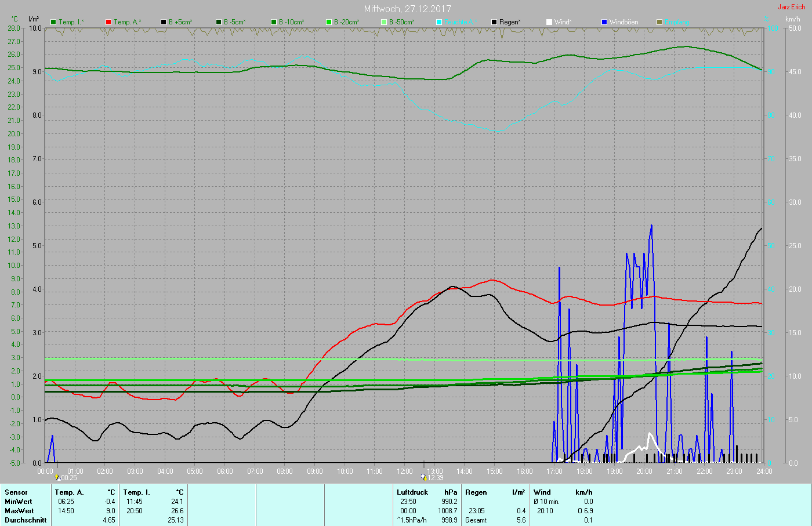812x526 pixels.
Task: Select the black Regen legend swatch
Action: tap(494, 22)
